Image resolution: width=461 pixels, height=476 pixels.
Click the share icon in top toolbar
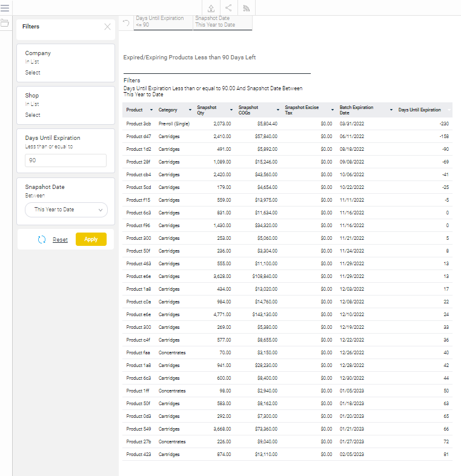coord(228,8)
